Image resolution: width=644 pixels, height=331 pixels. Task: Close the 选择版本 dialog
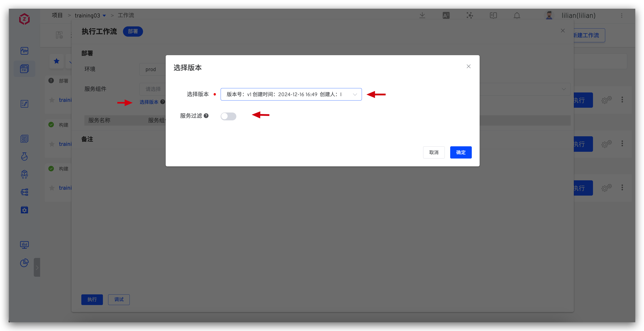coord(469,66)
